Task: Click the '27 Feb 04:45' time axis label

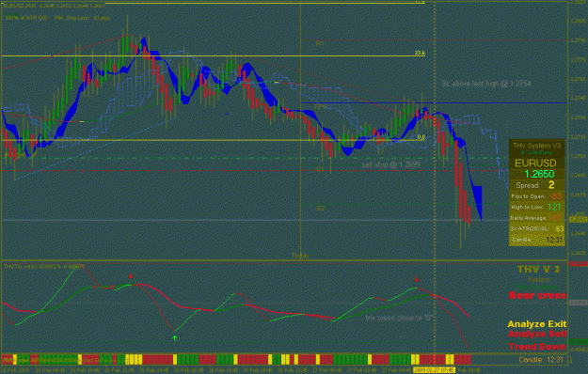Action: [397, 370]
